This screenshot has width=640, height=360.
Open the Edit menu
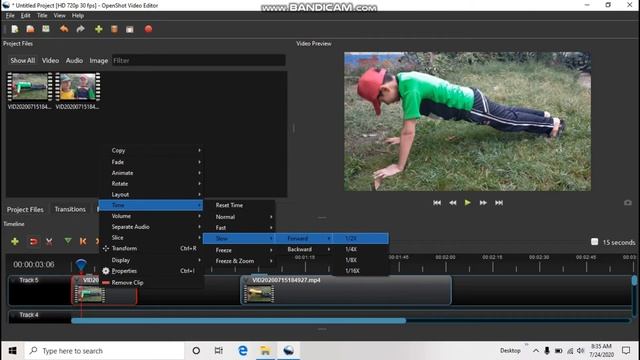(26, 16)
